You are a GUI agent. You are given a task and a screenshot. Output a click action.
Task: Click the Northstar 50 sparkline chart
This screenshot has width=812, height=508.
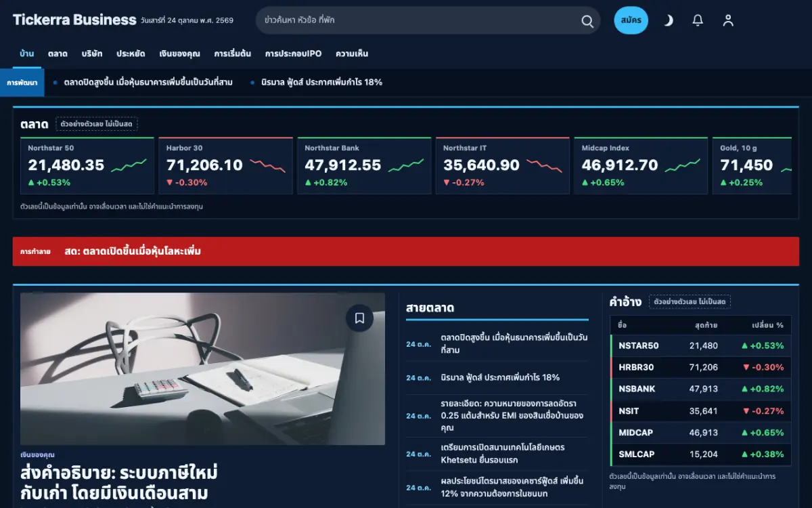point(129,165)
